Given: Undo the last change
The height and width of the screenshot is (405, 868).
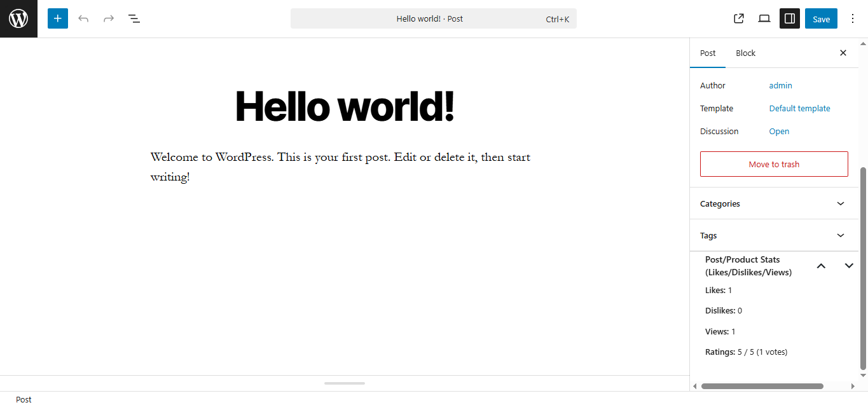Looking at the screenshot, I should point(83,18).
